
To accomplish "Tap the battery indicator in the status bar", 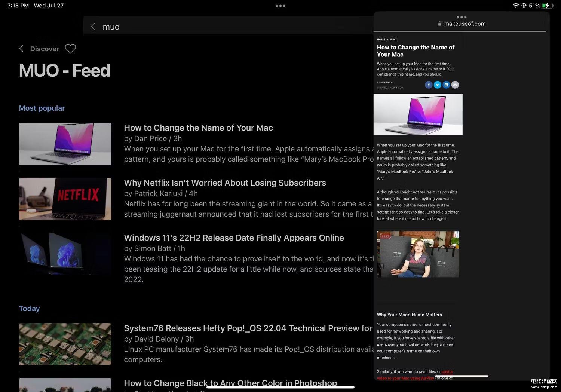I will pyautogui.click(x=548, y=6).
